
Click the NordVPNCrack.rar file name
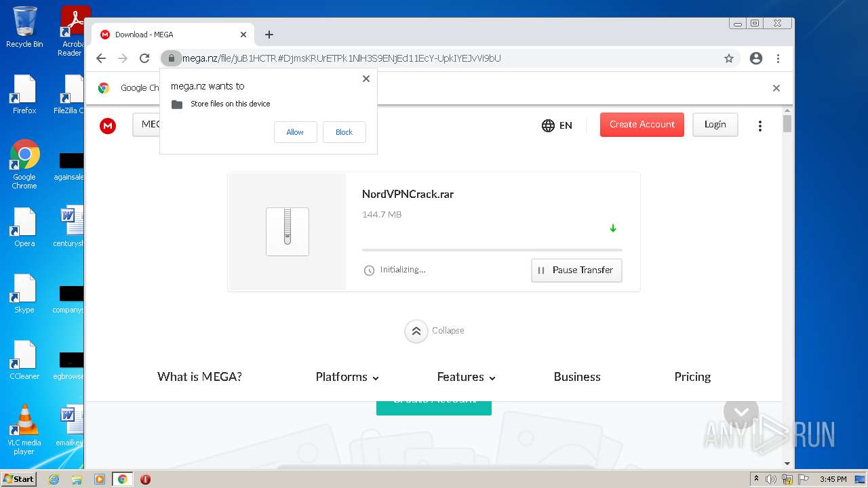[x=408, y=194]
